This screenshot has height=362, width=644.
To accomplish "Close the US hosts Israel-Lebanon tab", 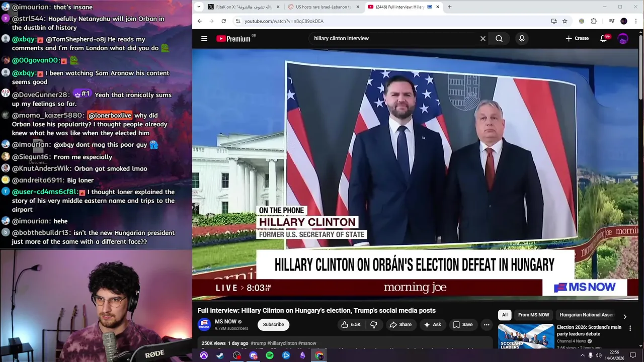I will 358,7.
